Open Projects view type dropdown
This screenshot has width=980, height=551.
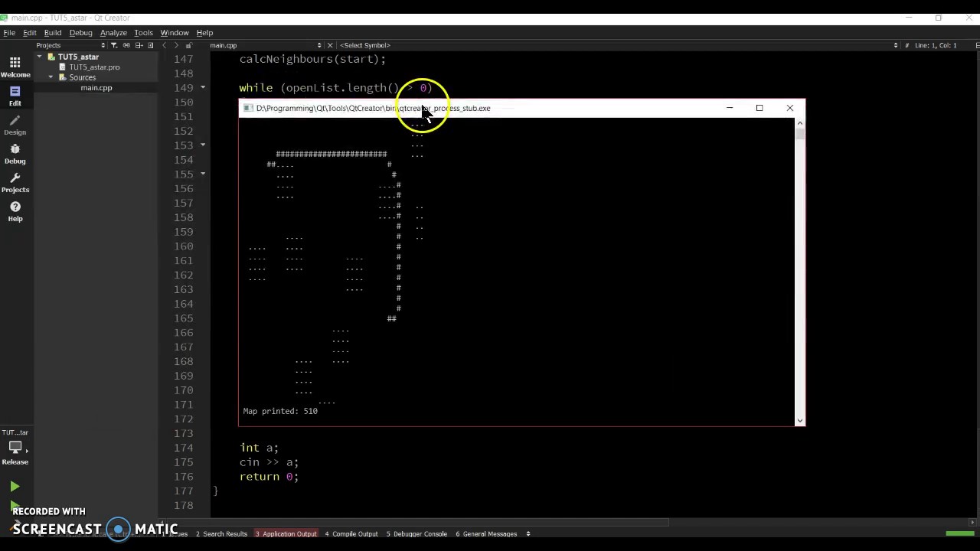click(x=103, y=45)
